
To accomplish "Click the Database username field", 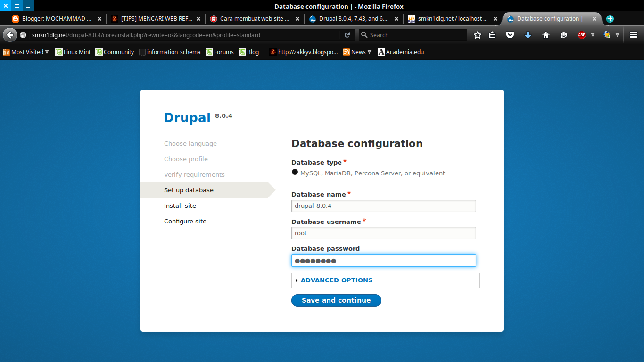I will click(384, 233).
